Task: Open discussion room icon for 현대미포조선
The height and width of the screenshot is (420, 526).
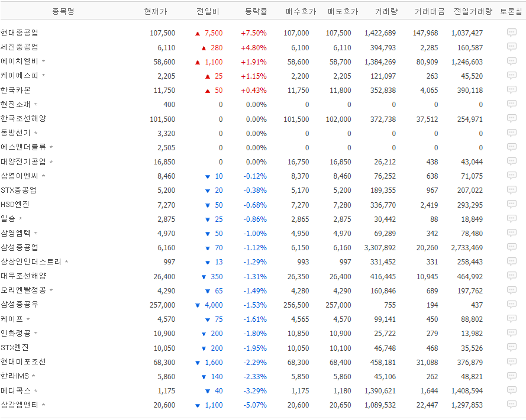Action: (x=512, y=362)
